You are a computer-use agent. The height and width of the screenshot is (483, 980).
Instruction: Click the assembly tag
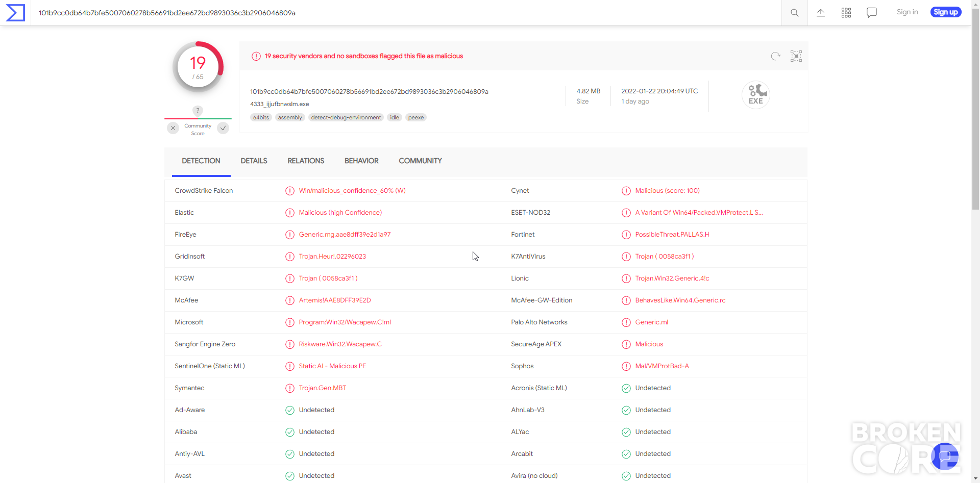click(290, 117)
